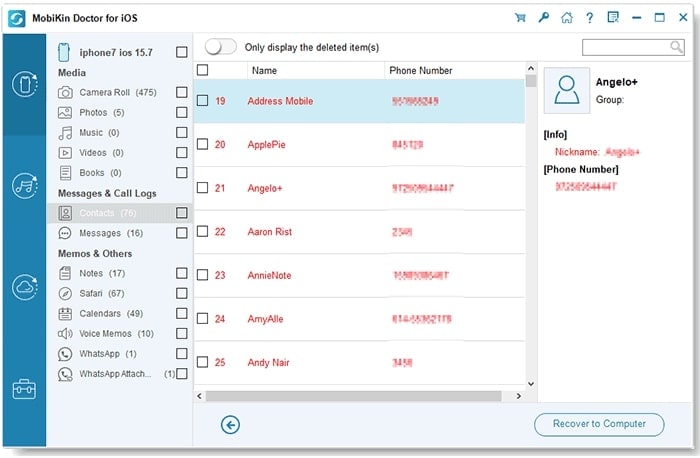Click the Videos play icon
This screenshot has width=700, height=458.
click(65, 153)
